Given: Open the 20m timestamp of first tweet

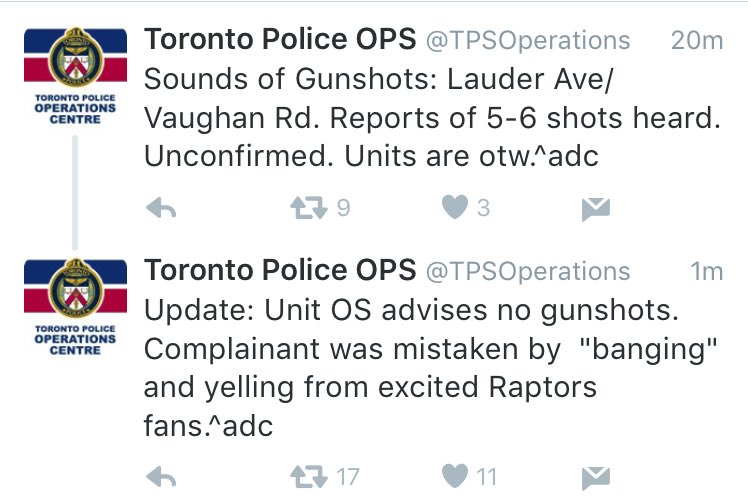Looking at the screenshot, I should (697, 40).
